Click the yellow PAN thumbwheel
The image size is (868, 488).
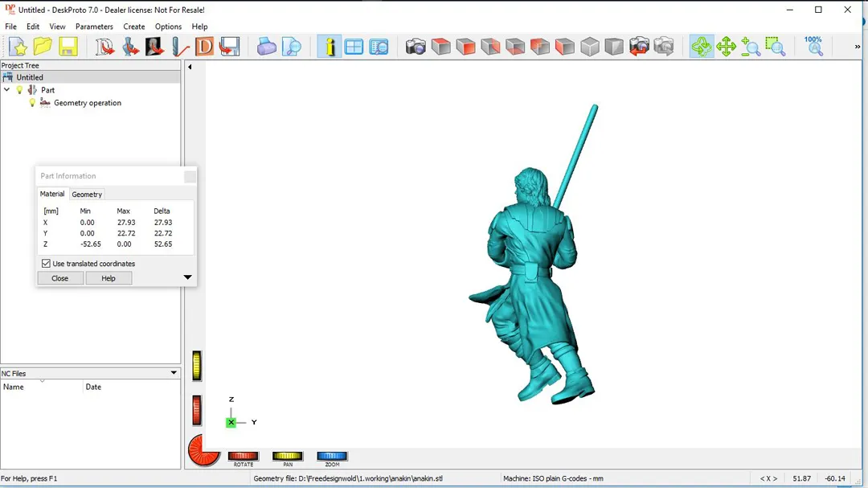pos(287,456)
